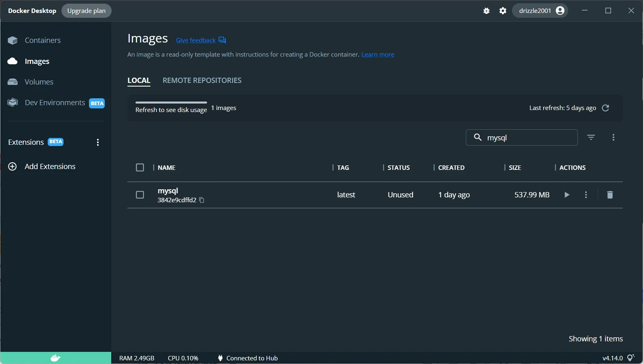The image size is (643, 364).
Task: Click the Docker whale icon in status bar
Action: point(55,358)
